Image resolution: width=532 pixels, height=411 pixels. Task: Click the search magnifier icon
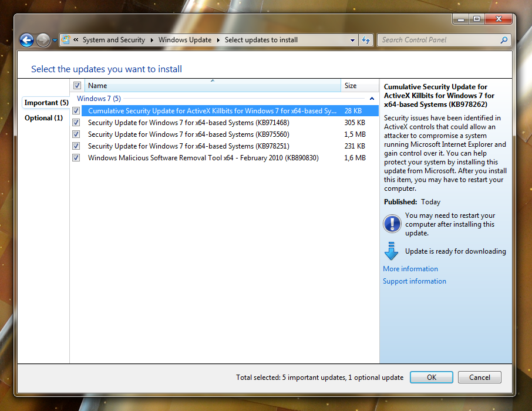point(504,40)
